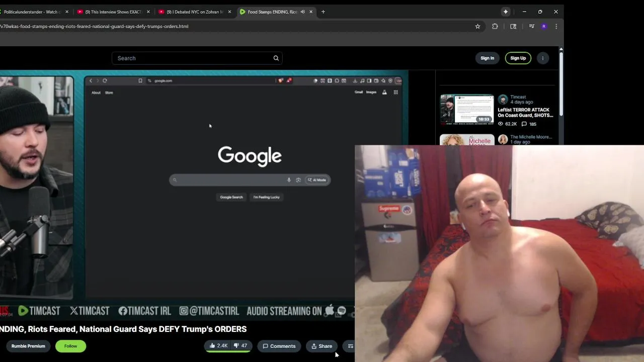Open a new browser tab
Screen dimensions: 644x362
(x=323, y=12)
